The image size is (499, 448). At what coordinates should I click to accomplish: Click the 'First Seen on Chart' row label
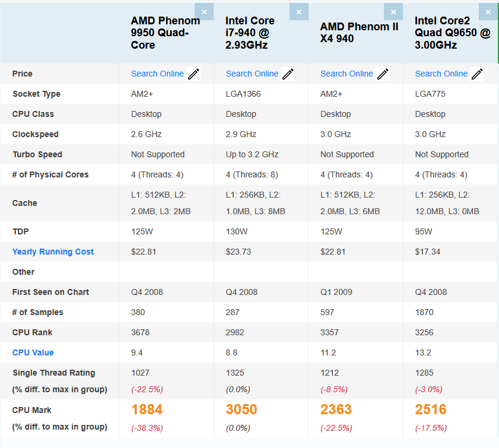tap(50, 292)
